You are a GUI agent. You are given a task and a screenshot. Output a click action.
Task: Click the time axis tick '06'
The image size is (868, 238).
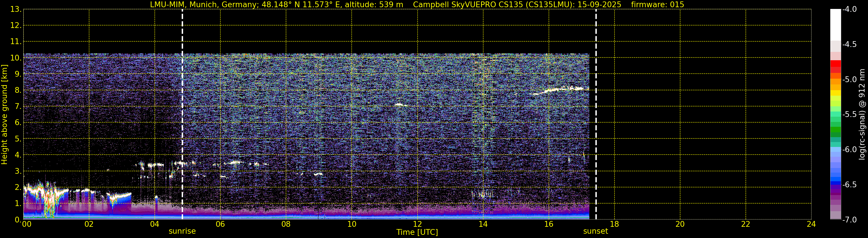(220, 224)
